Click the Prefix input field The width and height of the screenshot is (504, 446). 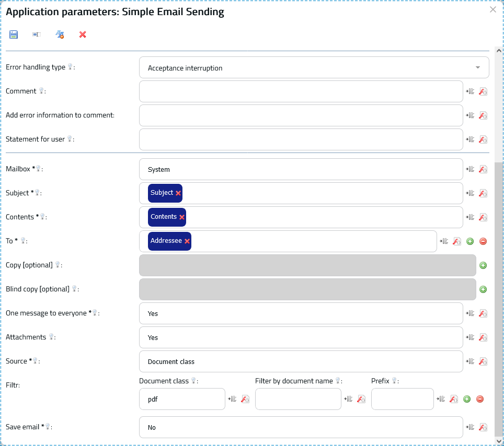click(403, 399)
